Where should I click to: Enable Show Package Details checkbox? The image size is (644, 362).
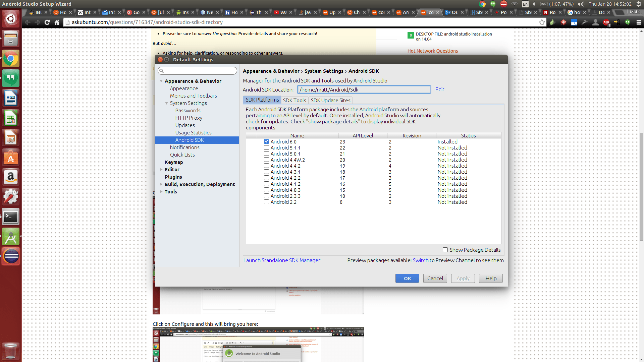tap(445, 250)
